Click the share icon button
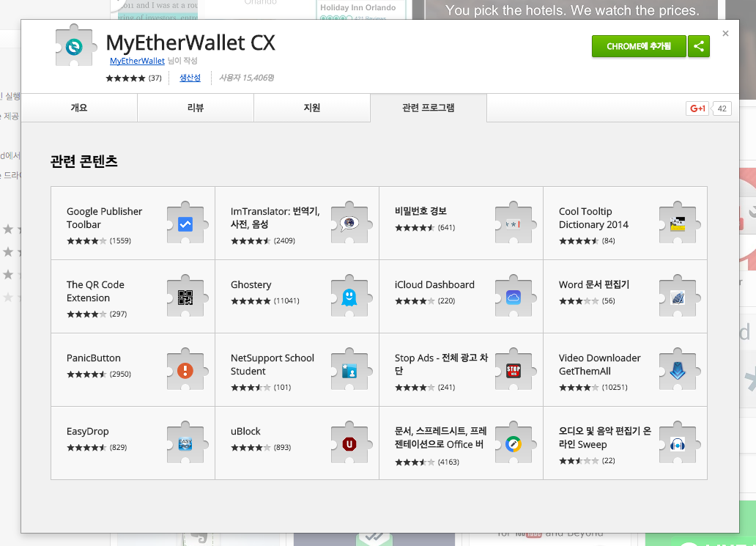756x546 pixels. (x=699, y=46)
